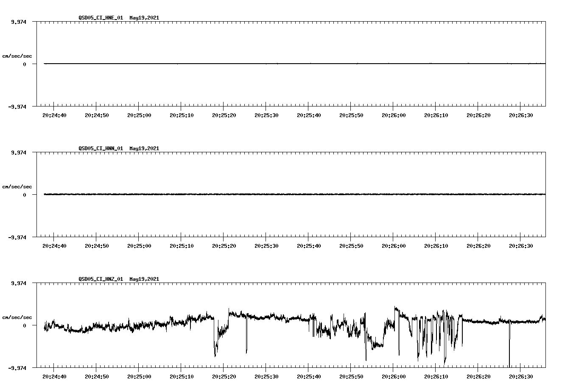Select the -9.974 lower amplitude label on HNZ plot

pos(17,368)
